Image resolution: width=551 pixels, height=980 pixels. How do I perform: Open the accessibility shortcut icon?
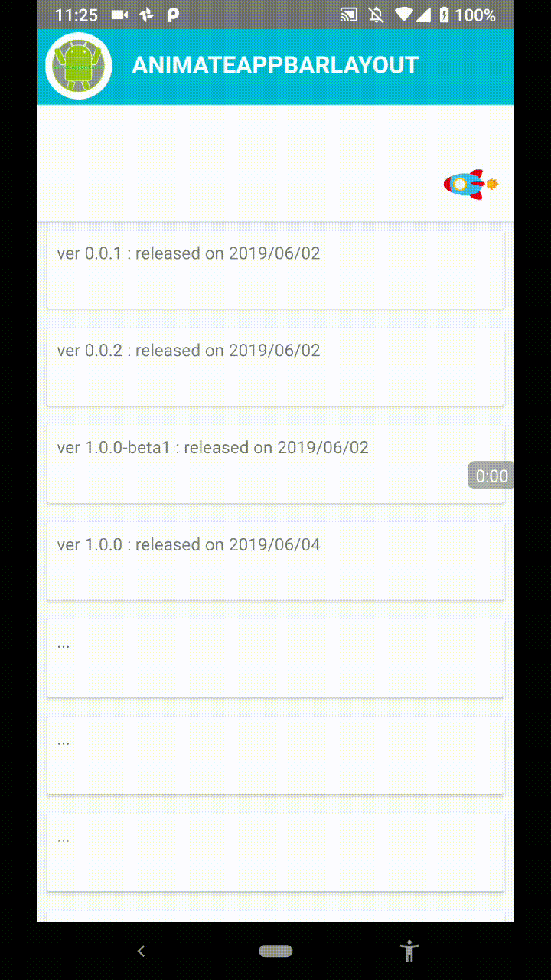[x=410, y=951]
